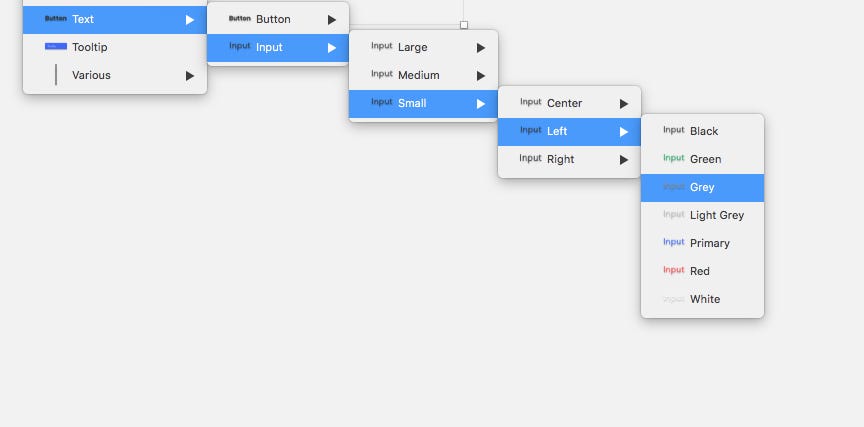This screenshot has width=864, height=427.
Task: Select the Grey color menu item
Action: (702, 187)
